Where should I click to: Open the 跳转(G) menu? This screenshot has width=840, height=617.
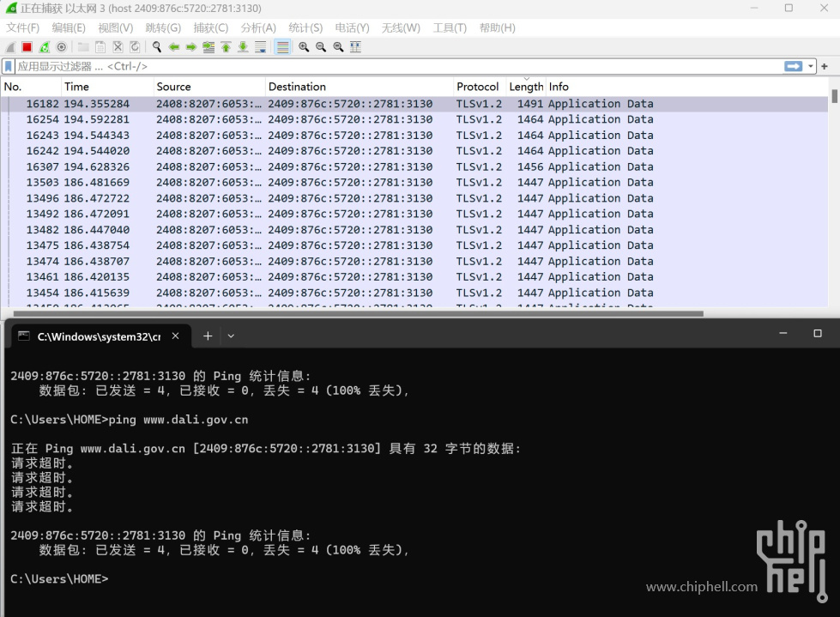(163, 27)
